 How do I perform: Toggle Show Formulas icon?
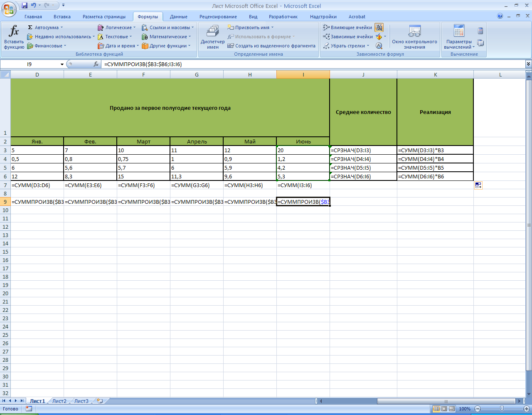[379, 27]
